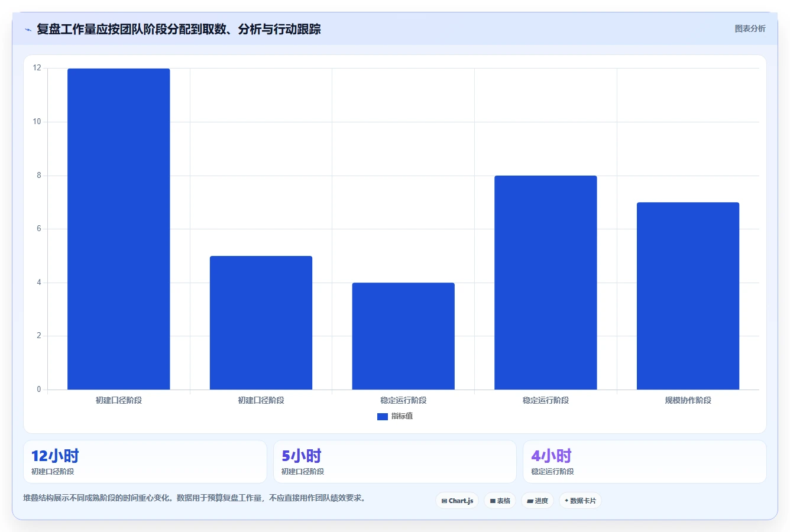Click the 指标值 legend color swatch
This screenshot has height=532, width=790.
coord(383,417)
